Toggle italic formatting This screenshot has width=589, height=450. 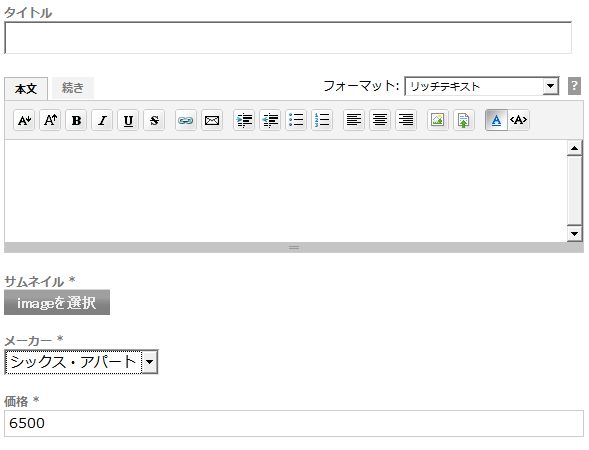[102, 120]
